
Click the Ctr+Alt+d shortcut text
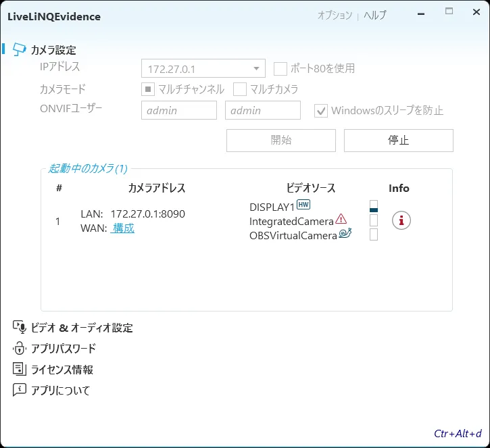pyautogui.click(x=458, y=434)
